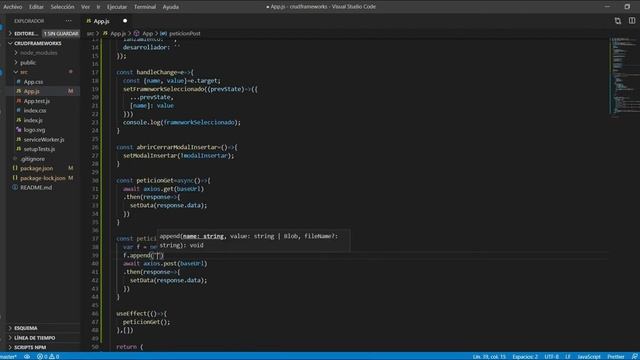Restore the window size
The height and width of the screenshot is (360, 640).
point(627,7)
